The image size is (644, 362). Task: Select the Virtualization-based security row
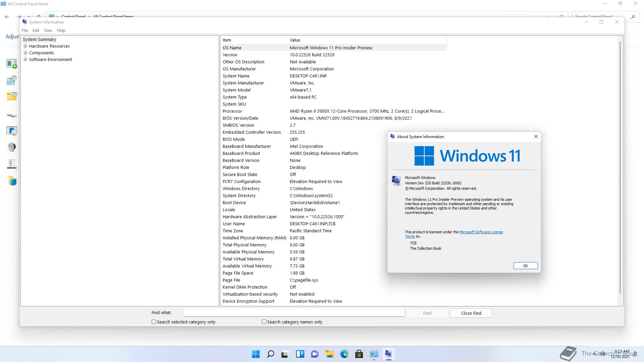334,294
